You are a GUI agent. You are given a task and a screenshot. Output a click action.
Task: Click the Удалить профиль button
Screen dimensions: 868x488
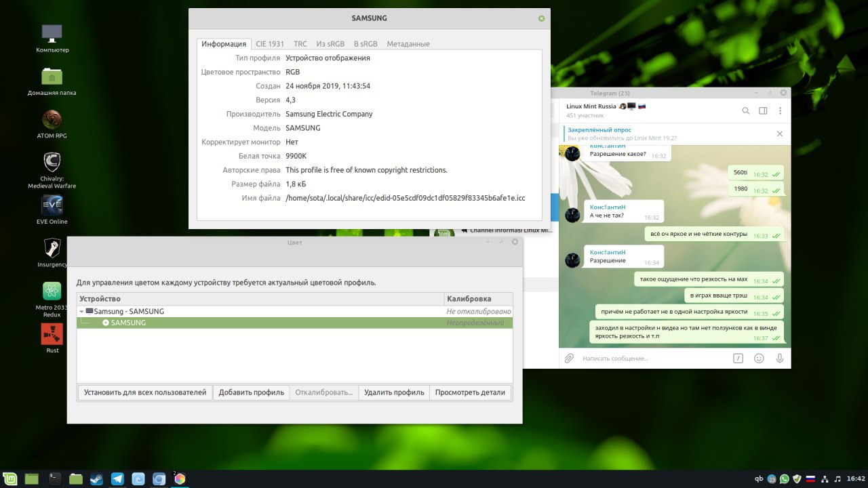tap(394, 392)
